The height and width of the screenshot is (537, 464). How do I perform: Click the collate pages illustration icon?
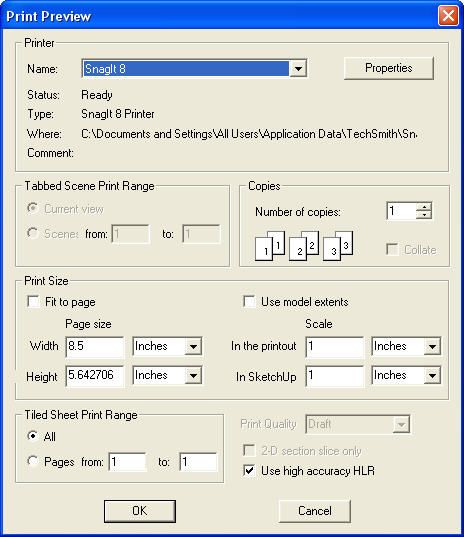coord(304,246)
